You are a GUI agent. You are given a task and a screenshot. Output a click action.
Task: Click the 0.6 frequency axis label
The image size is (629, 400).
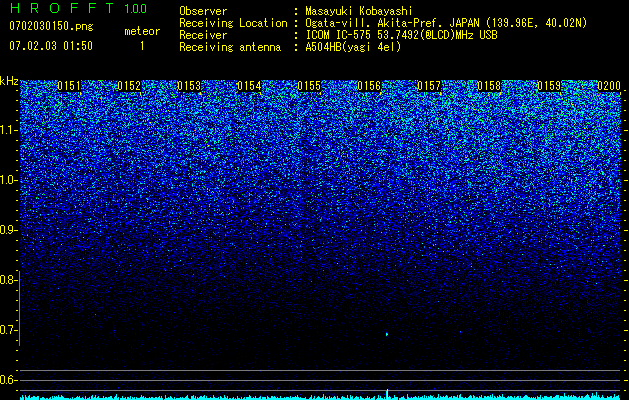[8, 380]
